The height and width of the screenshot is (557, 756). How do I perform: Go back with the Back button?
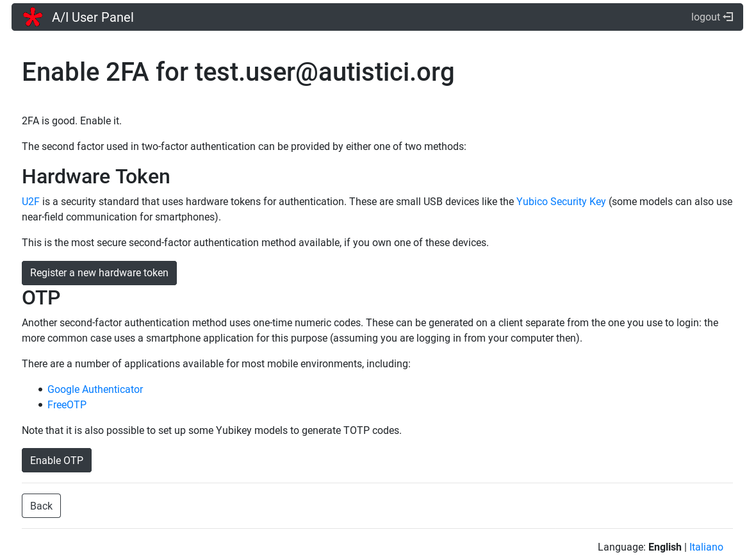41,506
